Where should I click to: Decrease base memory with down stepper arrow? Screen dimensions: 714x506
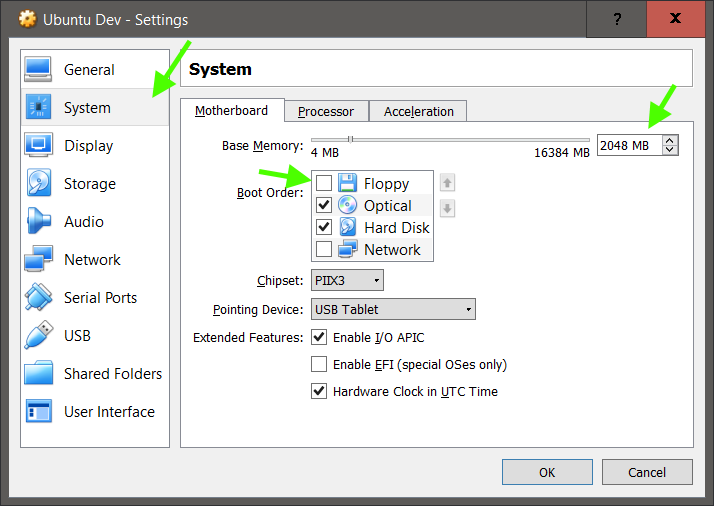670,150
